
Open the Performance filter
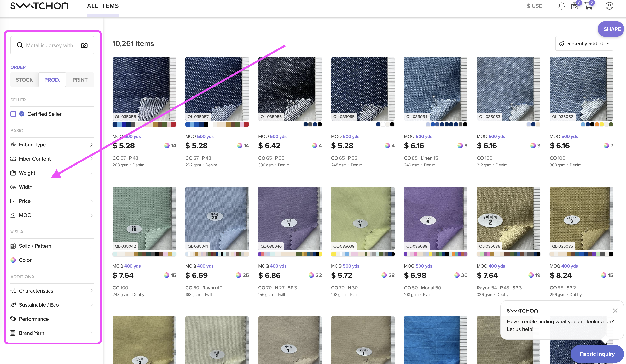(x=52, y=319)
